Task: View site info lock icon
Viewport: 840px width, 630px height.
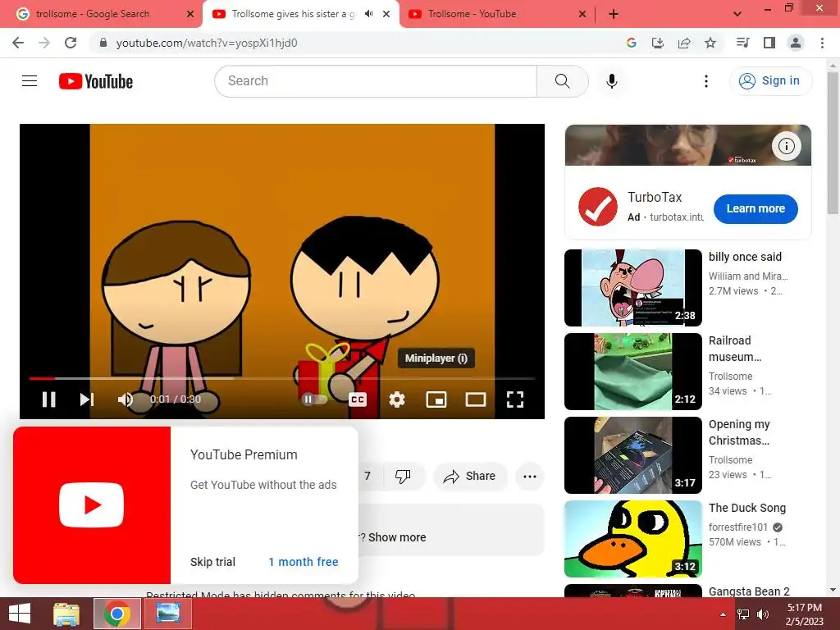Action: (103, 43)
